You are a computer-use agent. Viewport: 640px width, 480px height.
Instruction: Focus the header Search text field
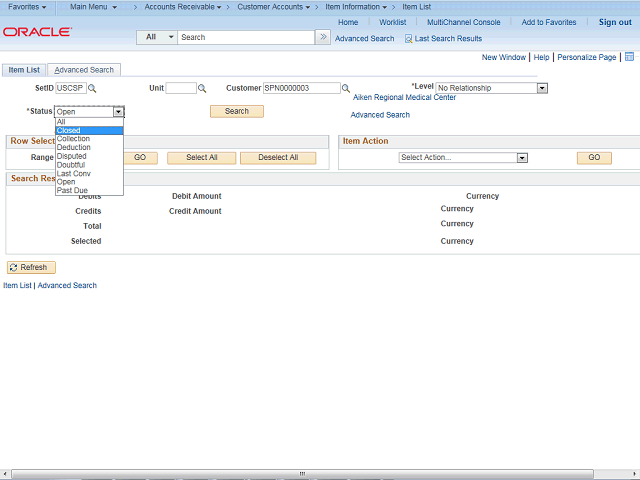tap(246, 37)
